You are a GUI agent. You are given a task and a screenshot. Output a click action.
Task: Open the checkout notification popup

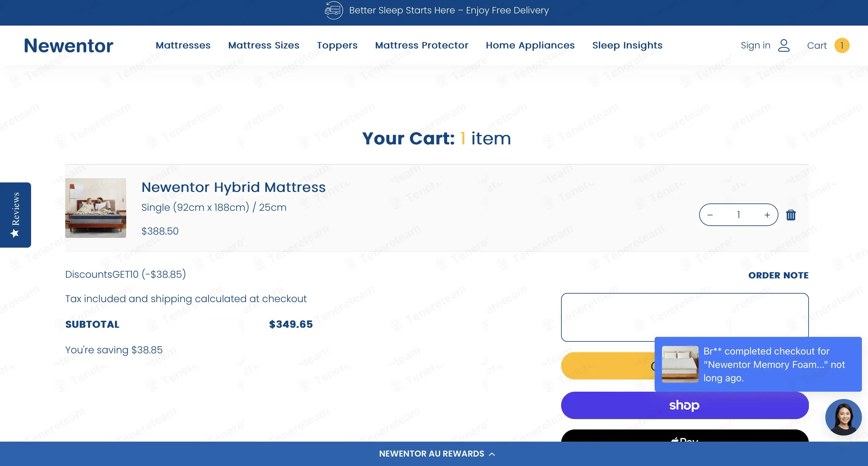[x=758, y=364]
